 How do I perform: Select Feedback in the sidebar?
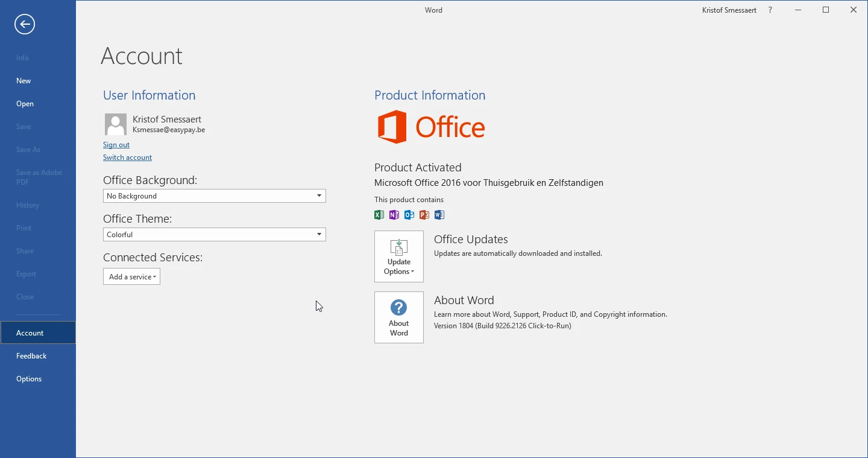[x=38, y=356]
